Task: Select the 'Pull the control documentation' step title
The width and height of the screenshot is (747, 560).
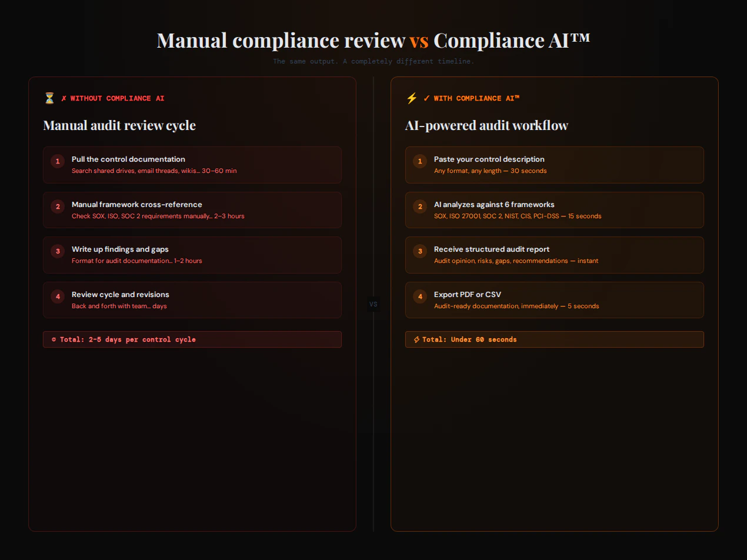Action: (128, 159)
